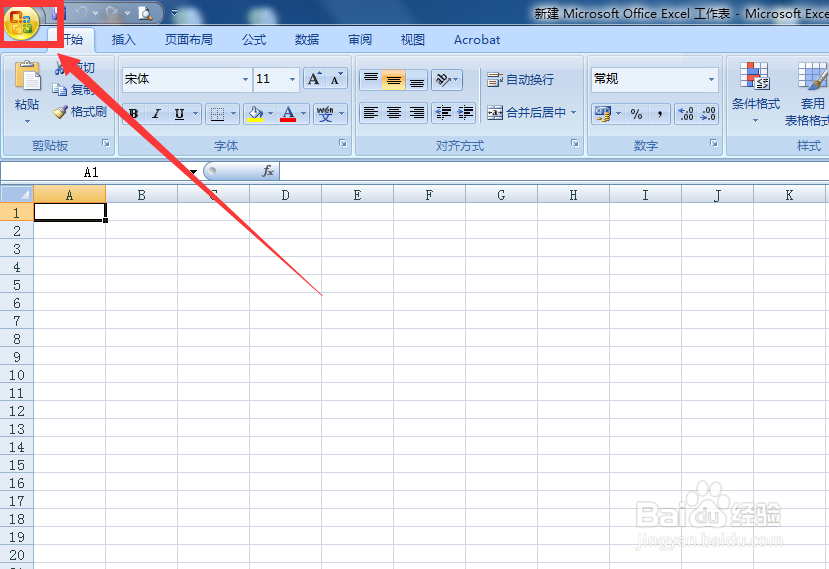Screen dimensions: 829x569
Task: Expand the font color dropdown arrow
Action: coord(303,114)
